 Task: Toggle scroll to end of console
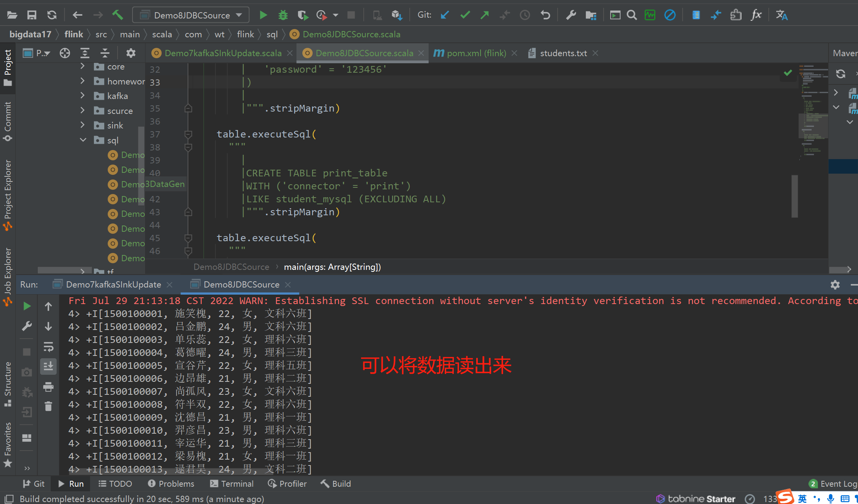[48, 367]
